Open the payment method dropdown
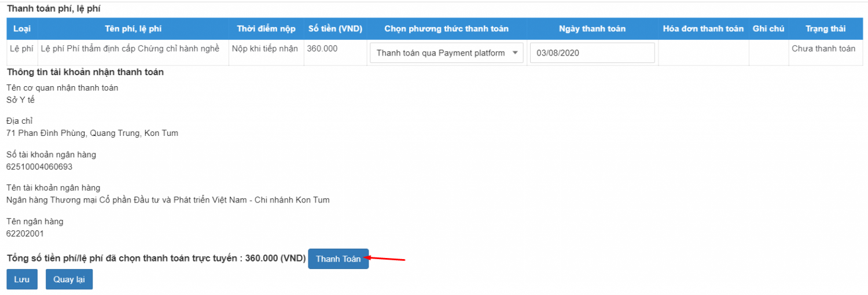This screenshot has height=295, width=868. coord(447,53)
